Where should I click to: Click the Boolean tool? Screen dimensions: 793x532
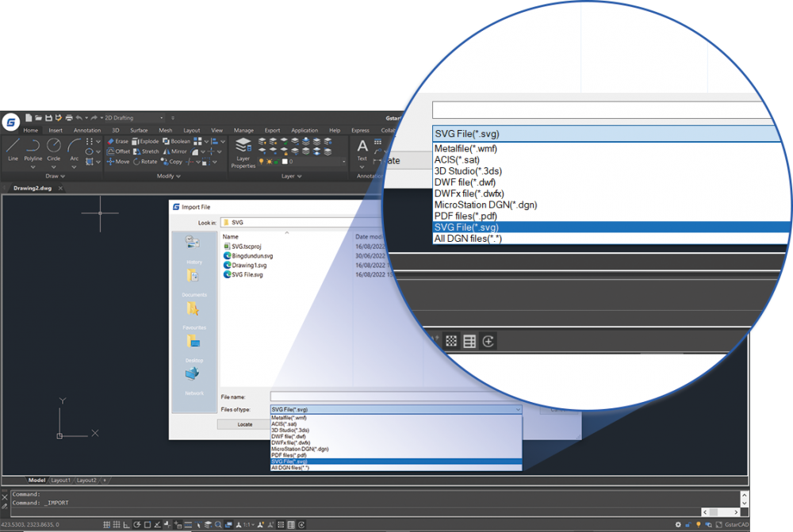(x=177, y=142)
